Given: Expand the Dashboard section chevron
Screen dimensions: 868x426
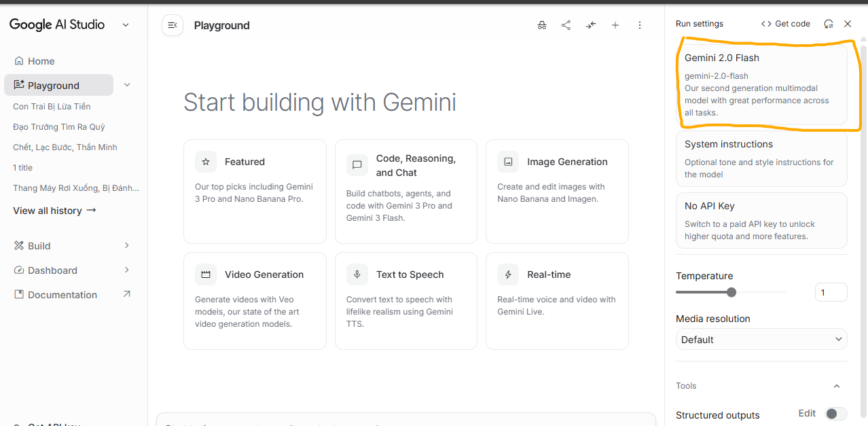Looking at the screenshot, I should (126, 270).
